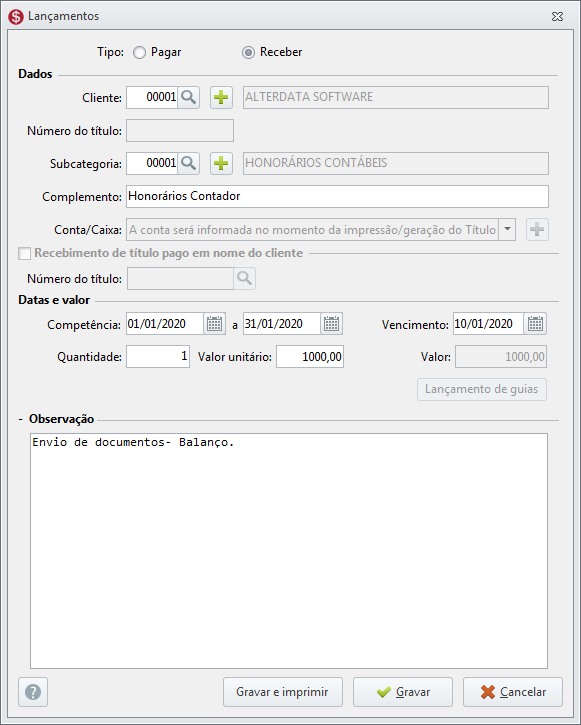Cancel the entry with Cancelar
This screenshot has width=581, height=725.
513,692
